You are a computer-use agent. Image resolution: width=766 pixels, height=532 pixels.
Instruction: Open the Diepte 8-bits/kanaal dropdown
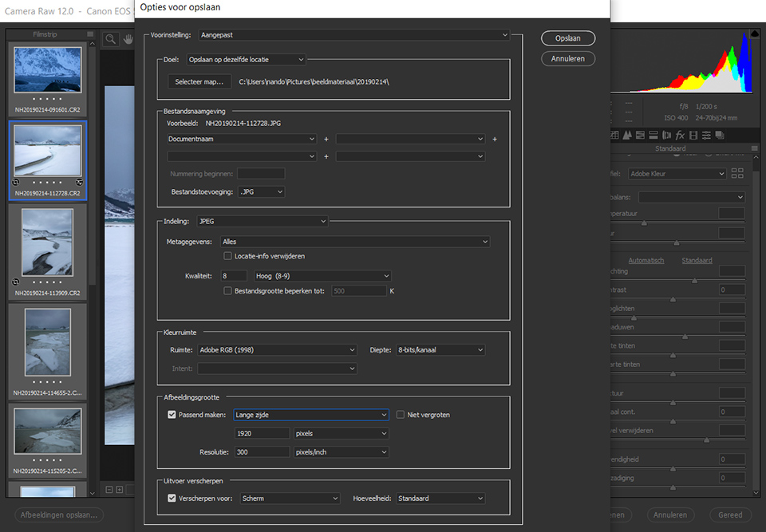click(440, 350)
